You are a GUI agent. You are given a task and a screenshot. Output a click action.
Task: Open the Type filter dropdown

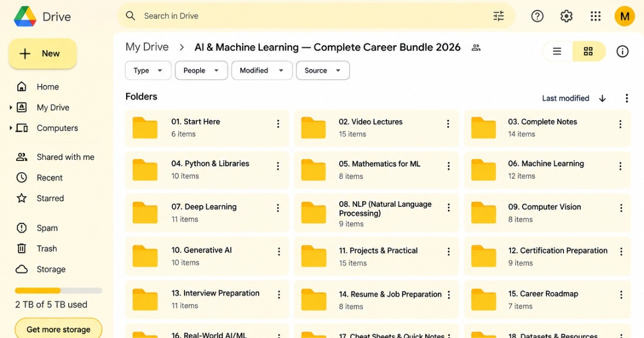click(x=148, y=70)
